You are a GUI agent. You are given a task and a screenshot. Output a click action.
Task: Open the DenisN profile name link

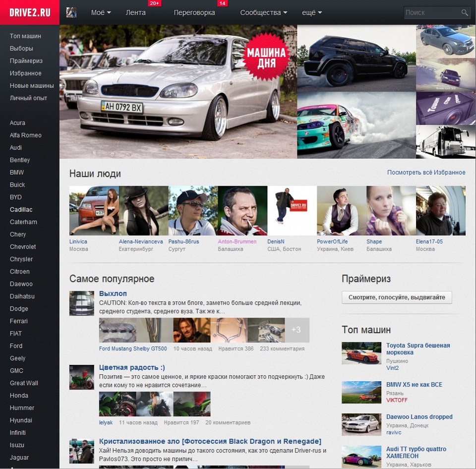276,242
